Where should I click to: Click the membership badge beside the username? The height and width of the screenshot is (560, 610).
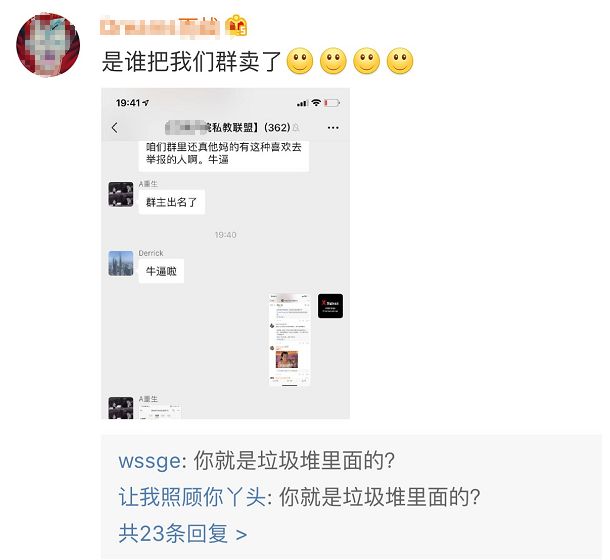coord(236,26)
